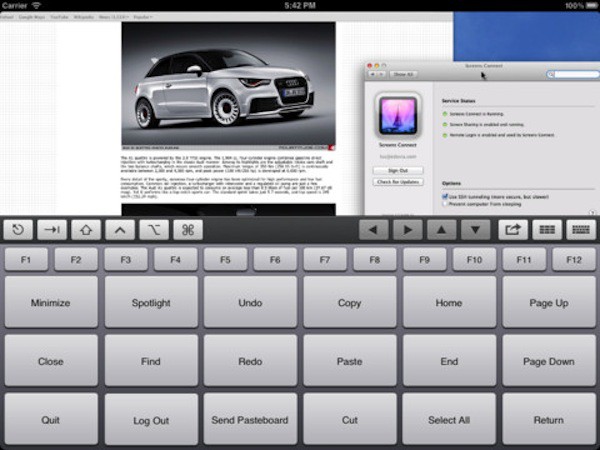Toggle the Option modifier key icon
600x450 pixels.
point(153,230)
